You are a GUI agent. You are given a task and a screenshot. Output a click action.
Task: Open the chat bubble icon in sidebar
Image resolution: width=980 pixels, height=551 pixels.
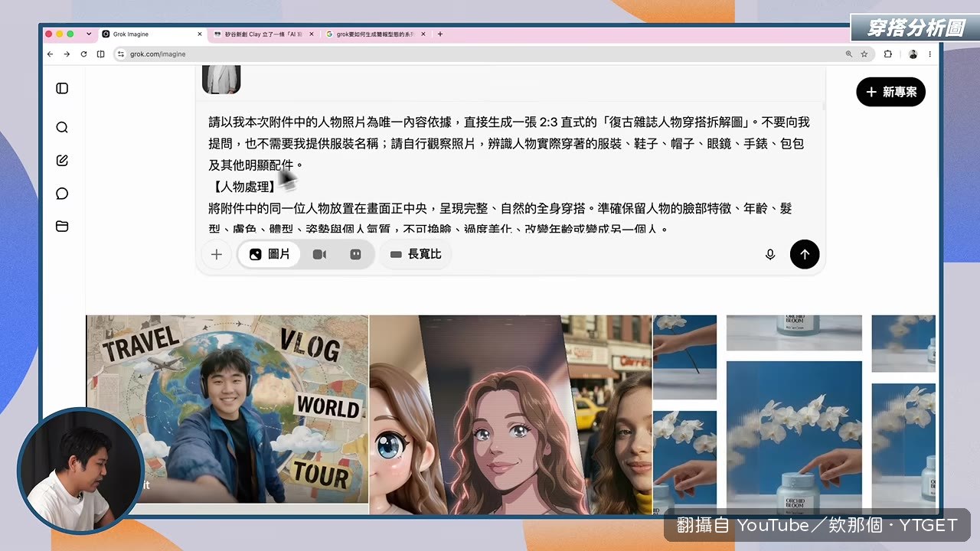coord(62,194)
